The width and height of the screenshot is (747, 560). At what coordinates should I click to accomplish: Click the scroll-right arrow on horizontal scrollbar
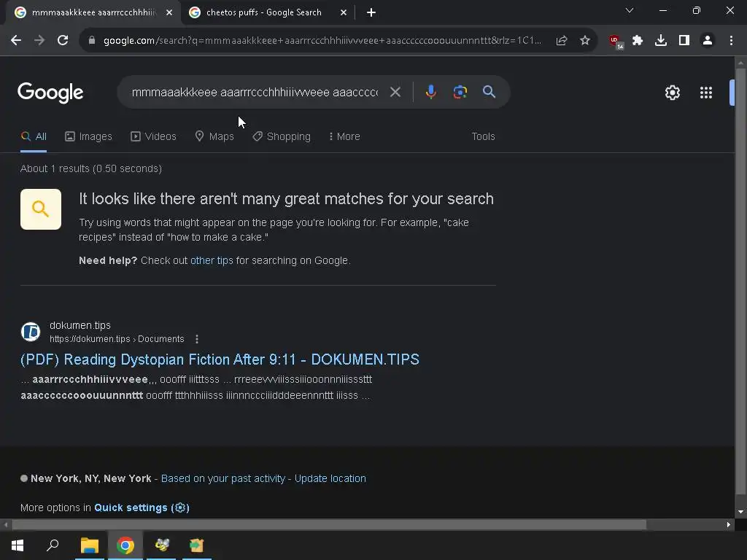[729, 525]
